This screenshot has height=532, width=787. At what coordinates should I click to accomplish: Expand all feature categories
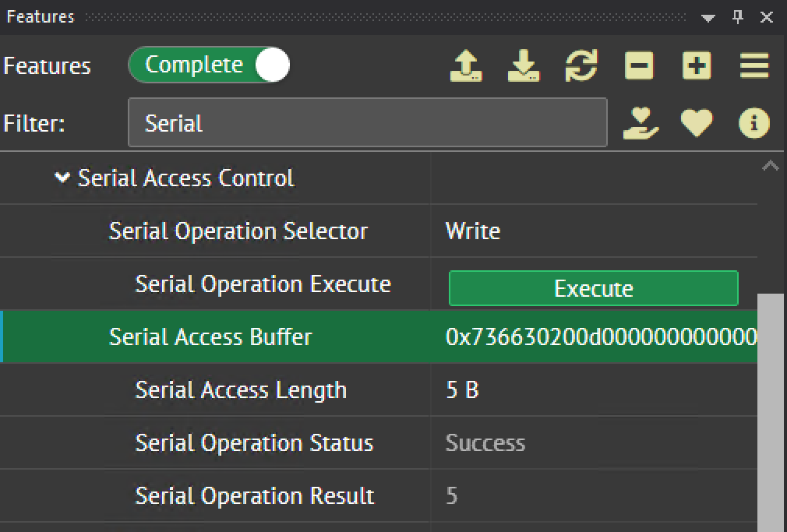tap(697, 66)
